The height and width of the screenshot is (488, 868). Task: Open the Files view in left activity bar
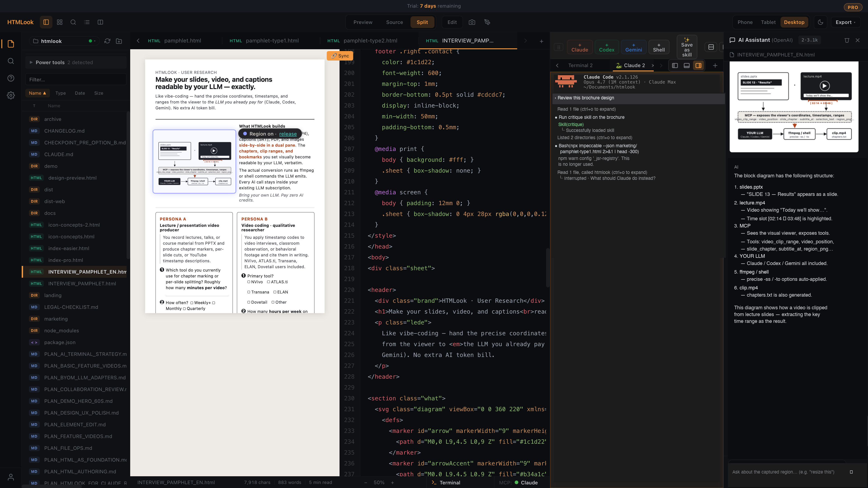tap(11, 44)
